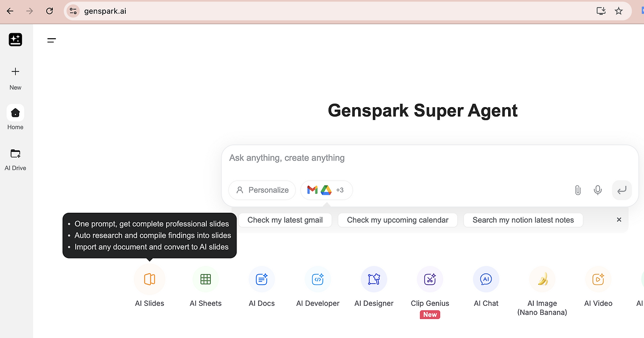Click the AI Developer label
This screenshot has height=338, width=644.
tap(318, 303)
